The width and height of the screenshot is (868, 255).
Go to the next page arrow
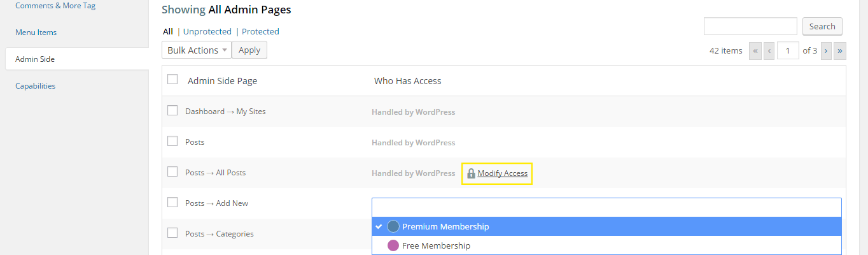826,50
